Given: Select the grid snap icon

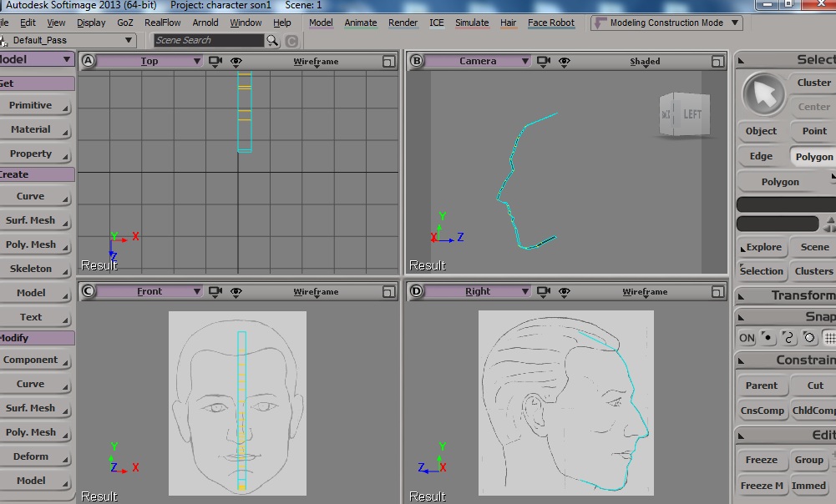Looking at the screenshot, I should point(829,337).
